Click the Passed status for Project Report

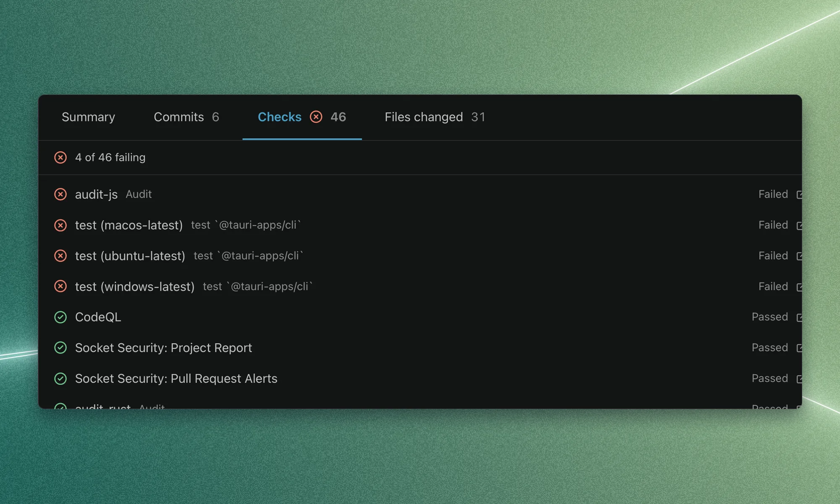[x=770, y=347]
